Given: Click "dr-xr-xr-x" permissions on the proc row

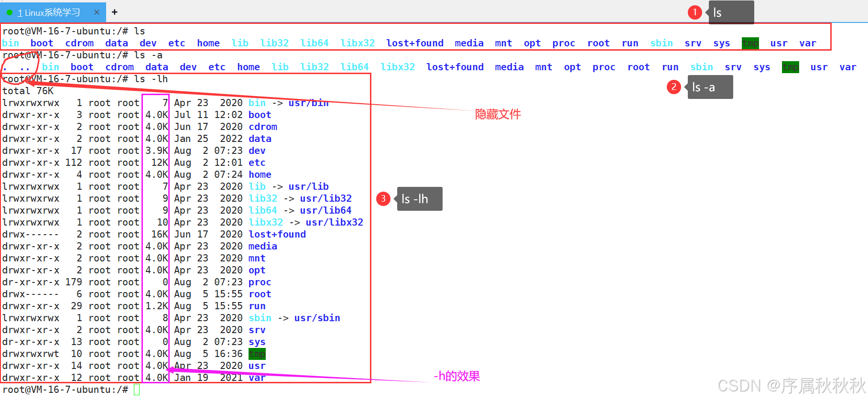Looking at the screenshot, I should click(31, 282).
